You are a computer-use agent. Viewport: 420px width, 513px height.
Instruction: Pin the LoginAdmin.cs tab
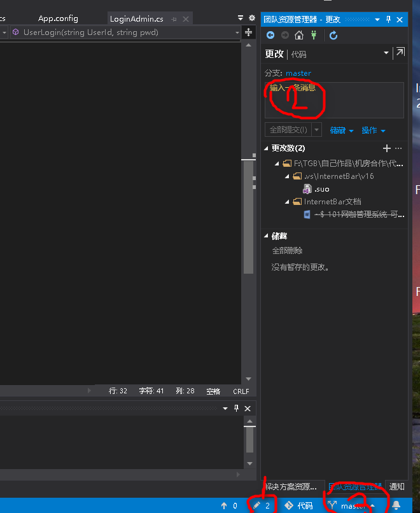[174, 20]
